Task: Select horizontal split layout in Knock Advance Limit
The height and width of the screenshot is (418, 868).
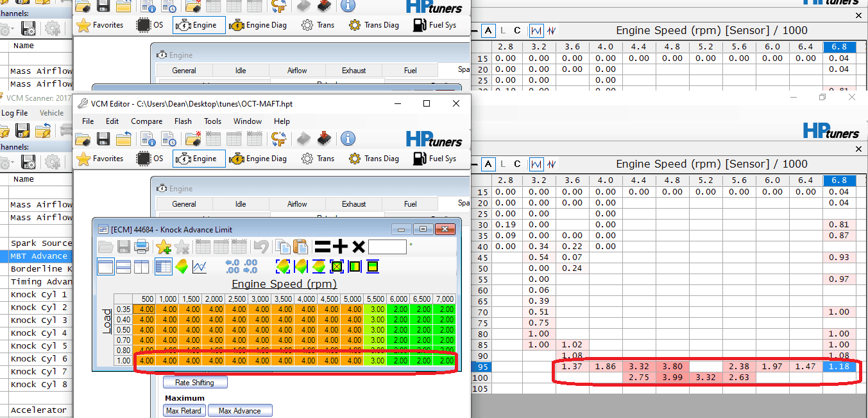Action: click(x=124, y=266)
